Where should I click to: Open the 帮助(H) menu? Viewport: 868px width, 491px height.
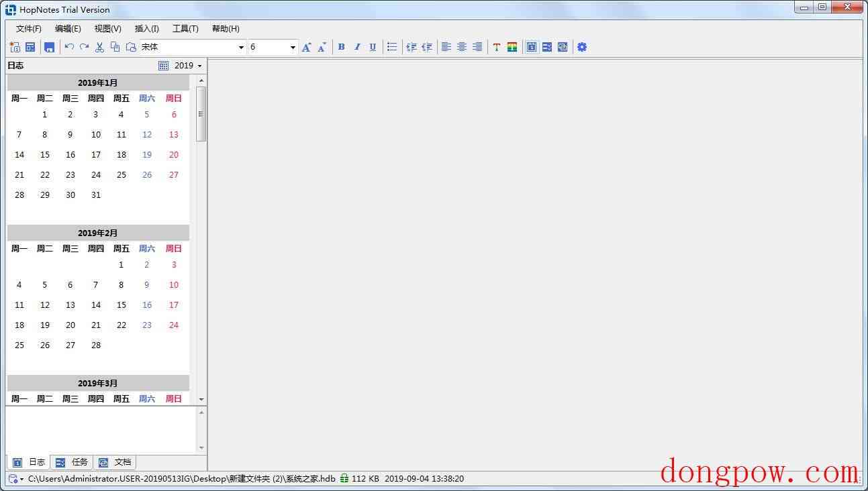[x=226, y=29]
